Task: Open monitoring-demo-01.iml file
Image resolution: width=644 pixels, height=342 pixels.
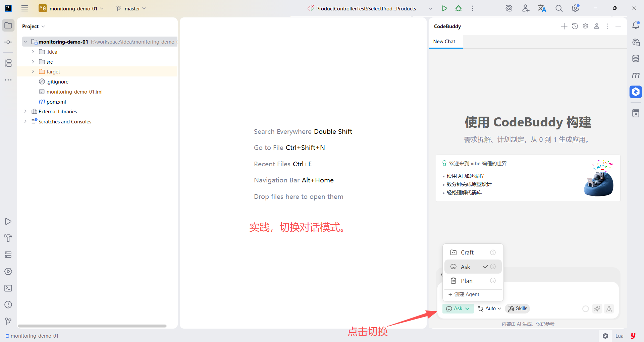Action: pos(74,92)
